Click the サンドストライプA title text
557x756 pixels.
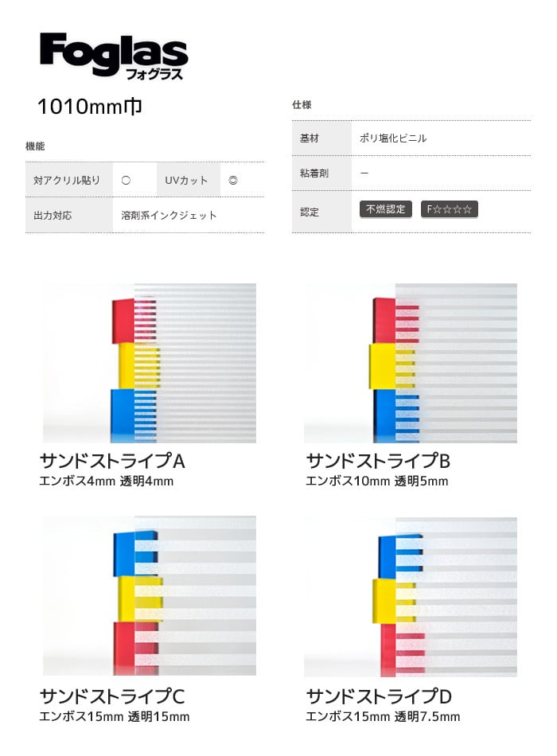coord(112,461)
